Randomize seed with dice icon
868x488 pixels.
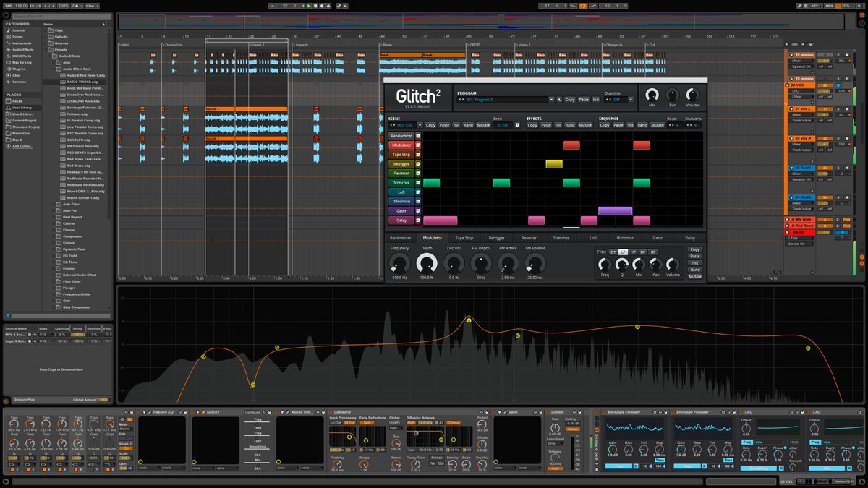pos(516,125)
